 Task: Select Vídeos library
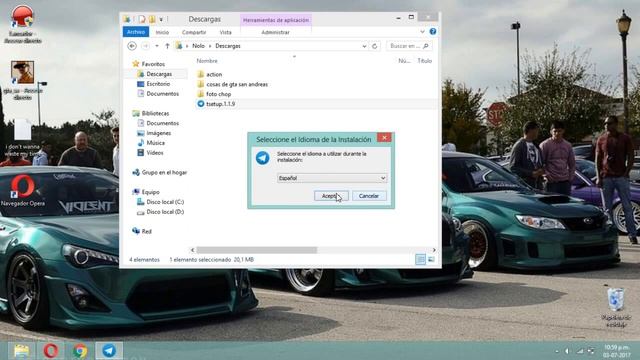[x=155, y=153]
